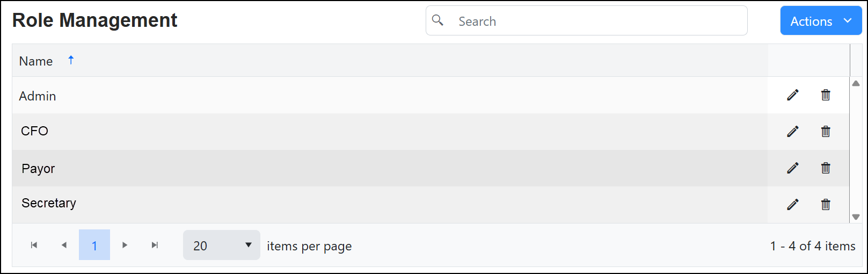Go to the previous page

pos(64,245)
